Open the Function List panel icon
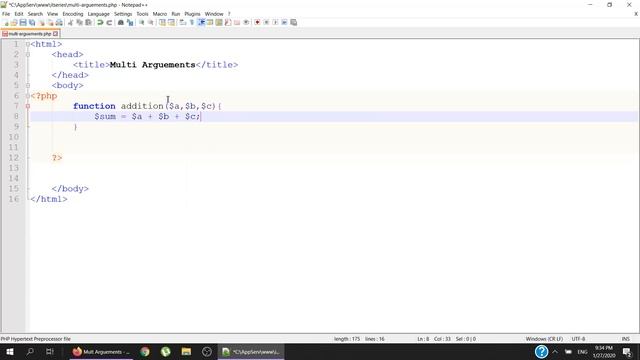Screen dimensions: 640x360 pos(228,22)
